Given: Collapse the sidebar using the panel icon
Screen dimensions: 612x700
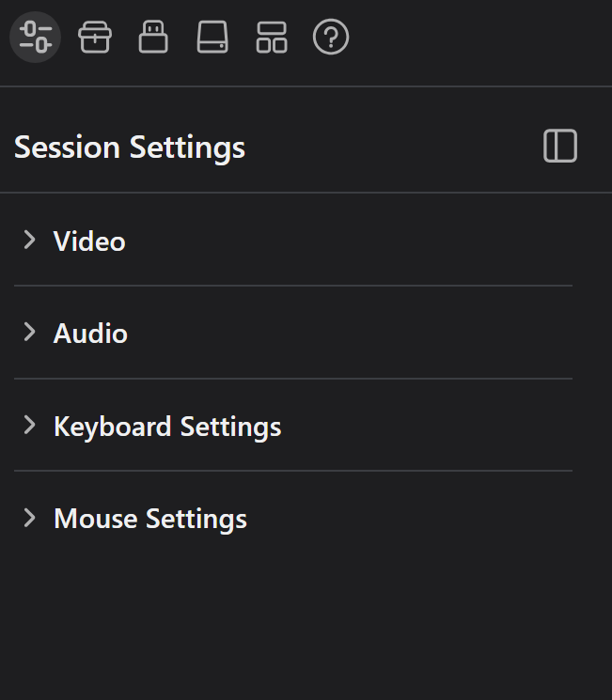Looking at the screenshot, I should tap(560, 146).
